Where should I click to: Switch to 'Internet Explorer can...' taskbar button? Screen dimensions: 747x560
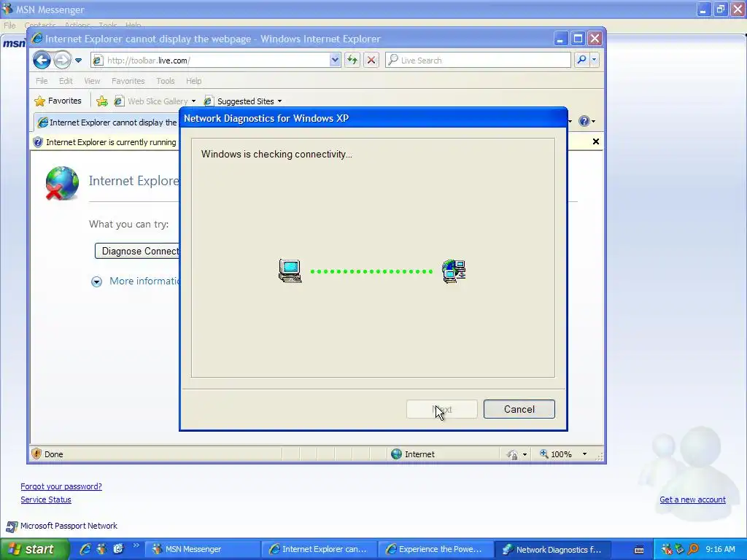coord(319,549)
